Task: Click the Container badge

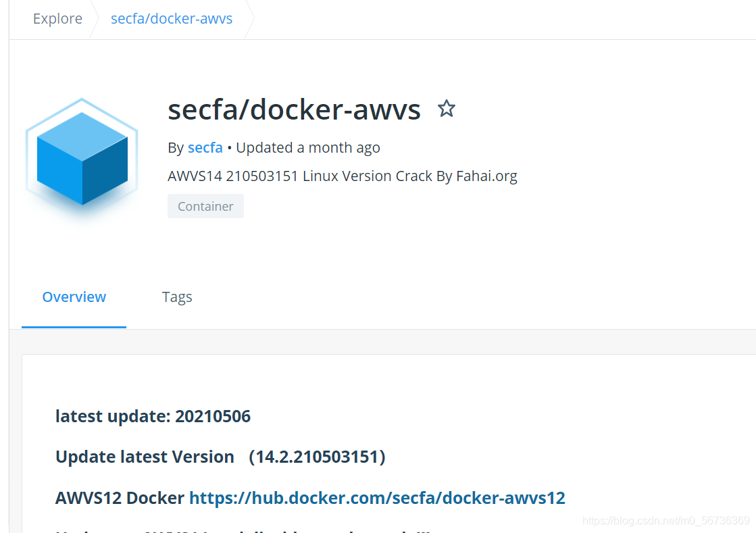Action: 205,206
